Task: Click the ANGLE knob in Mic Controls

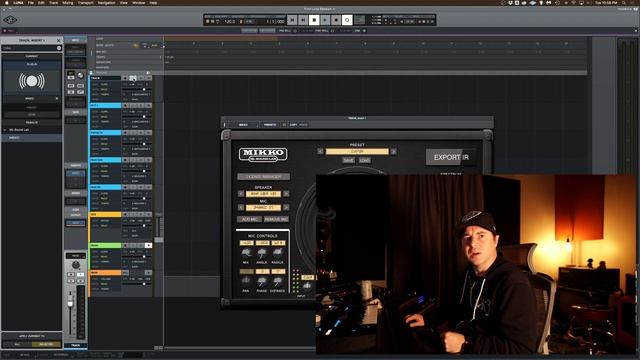Action: point(262,253)
